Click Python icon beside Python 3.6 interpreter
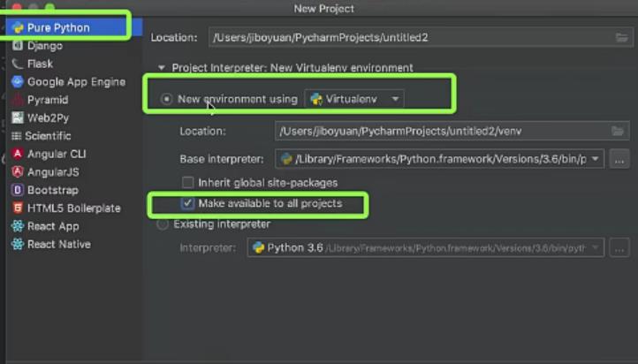638x364 pixels. tap(258, 247)
